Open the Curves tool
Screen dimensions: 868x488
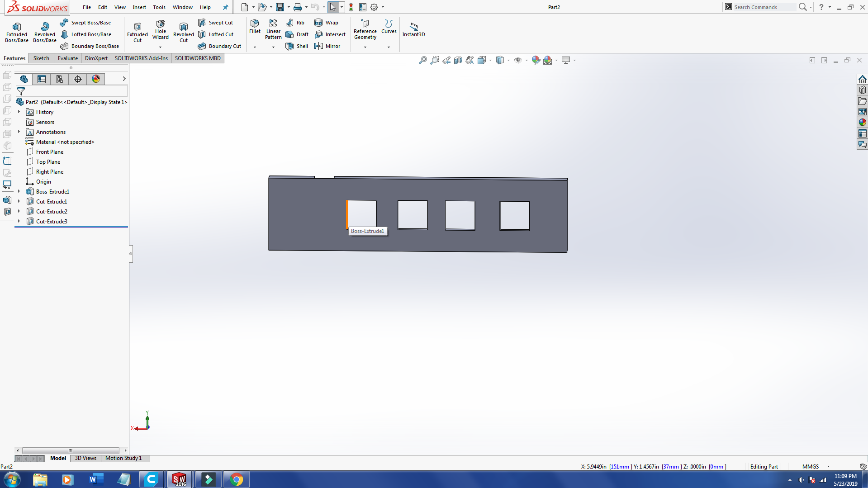tap(389, 27)
